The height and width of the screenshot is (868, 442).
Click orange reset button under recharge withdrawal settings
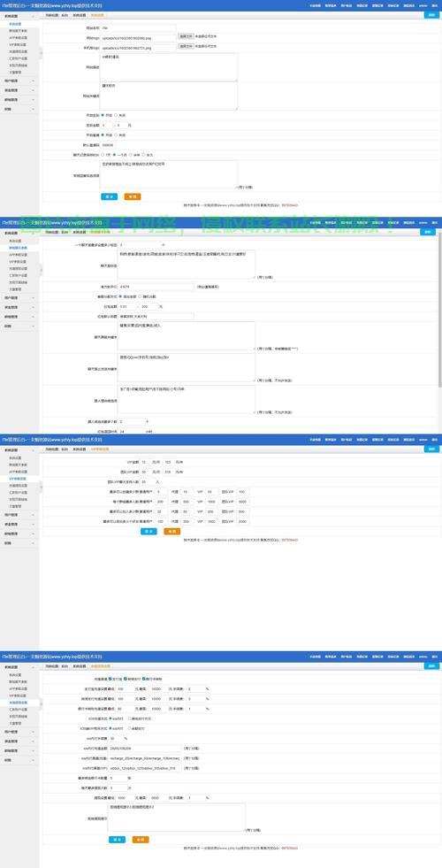click(x=141, y=840)
